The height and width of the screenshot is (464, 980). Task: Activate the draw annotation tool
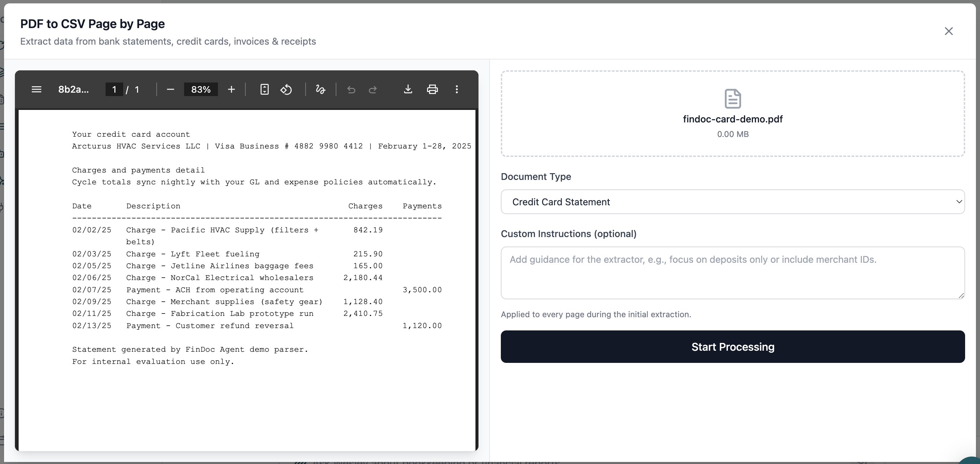(x=320, y=89)
